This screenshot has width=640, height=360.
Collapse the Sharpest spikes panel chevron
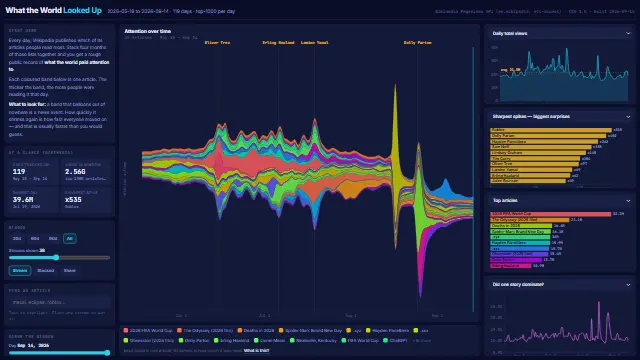(628, 117)
